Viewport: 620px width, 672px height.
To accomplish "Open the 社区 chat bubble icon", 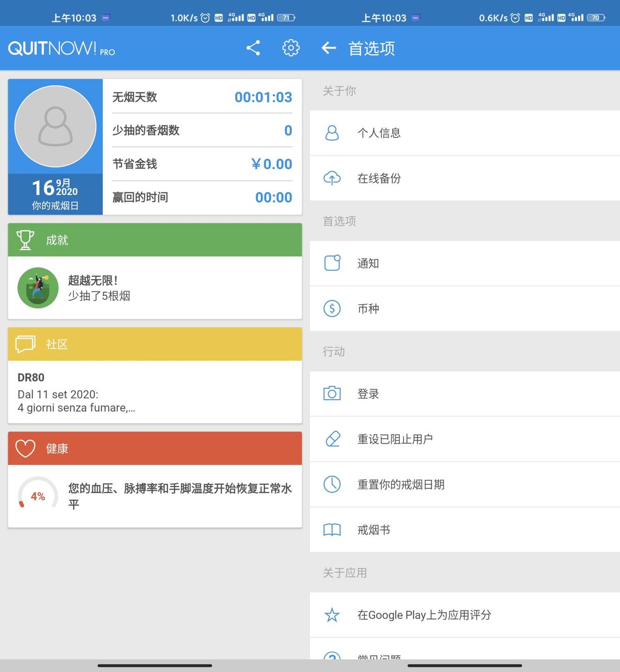I will (x=24, y=344).
